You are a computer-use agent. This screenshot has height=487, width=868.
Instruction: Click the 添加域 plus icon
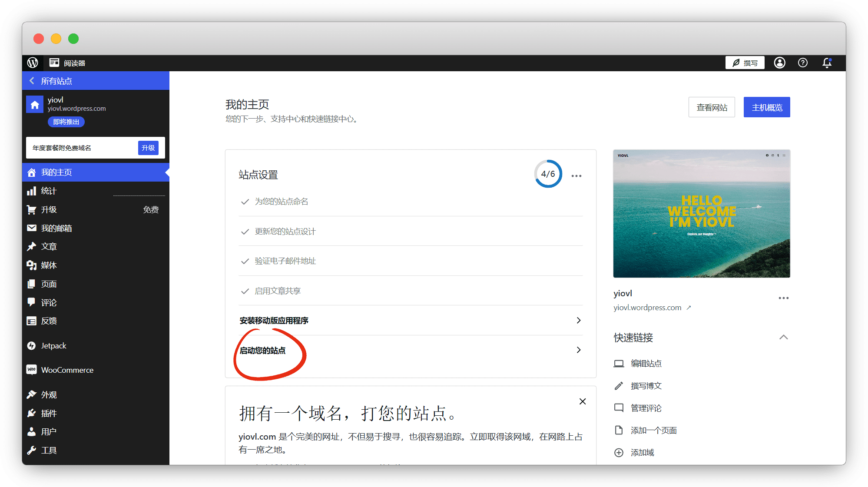[x=619, y=453]
